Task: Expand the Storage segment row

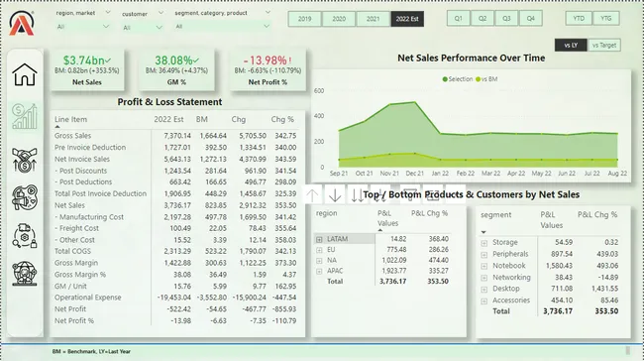Action: click(484, 243)
